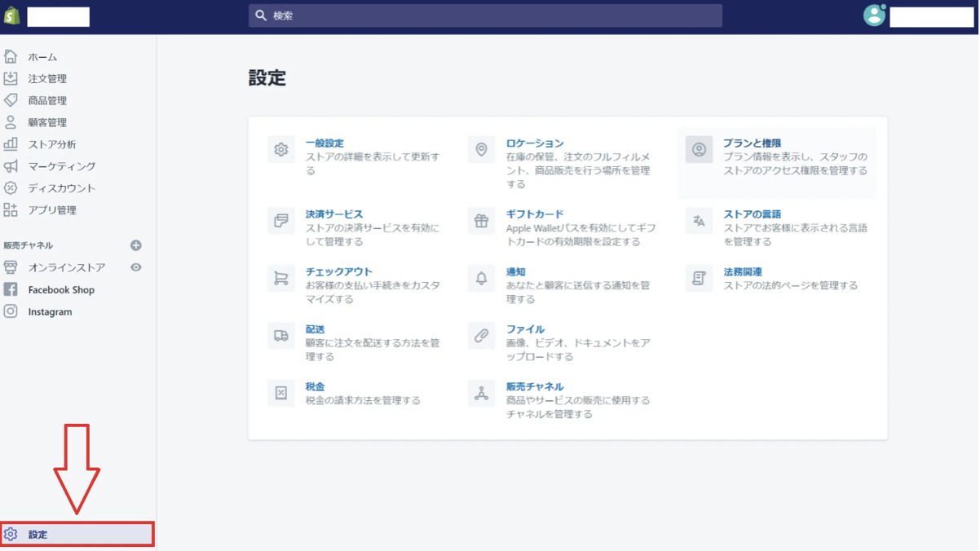This screenshot has height=551, width=980.
Task: Click the チェックアウト cart icon
Action: tap(281, 279)
